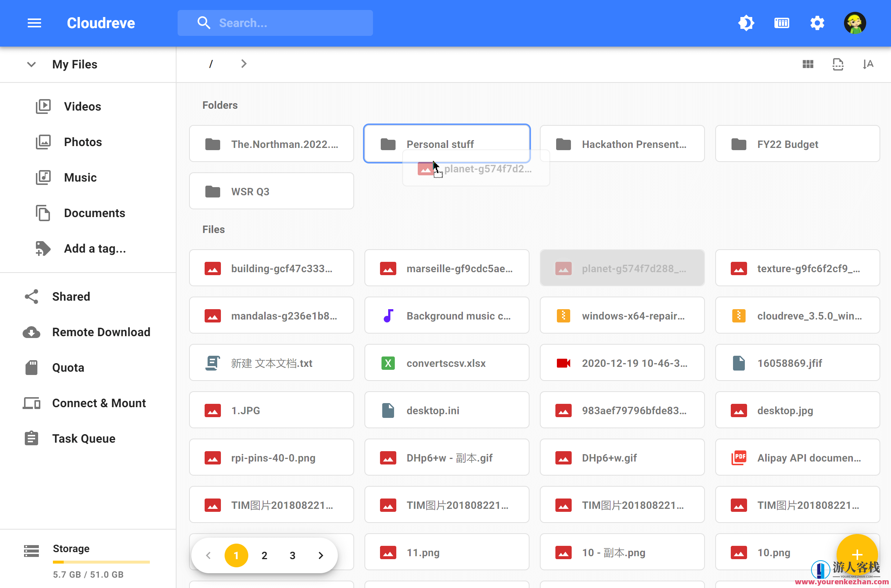This screenshot has width=891, height=588.
Task: Open the settings gear icon
Action: pyautogui.click(x=817, y=23)
